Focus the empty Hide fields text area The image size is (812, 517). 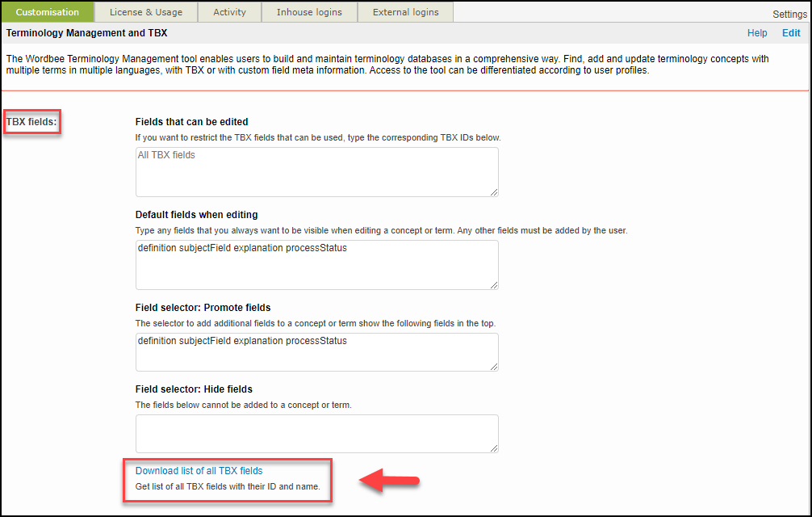[316, 433]
